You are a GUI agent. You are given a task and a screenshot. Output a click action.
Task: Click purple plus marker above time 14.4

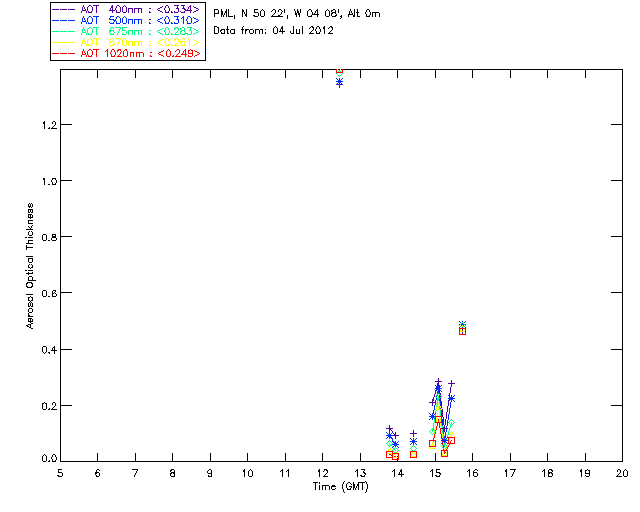413,434
